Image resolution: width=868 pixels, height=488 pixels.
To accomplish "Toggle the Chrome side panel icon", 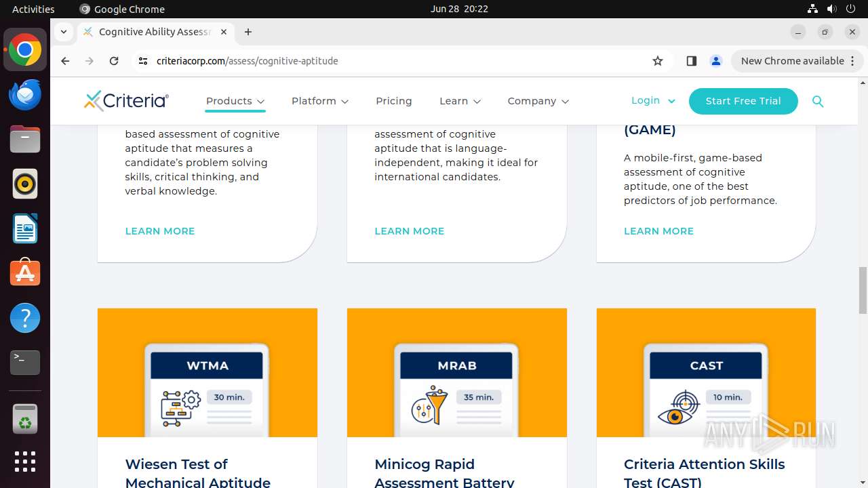I will [x=691, y=61].
